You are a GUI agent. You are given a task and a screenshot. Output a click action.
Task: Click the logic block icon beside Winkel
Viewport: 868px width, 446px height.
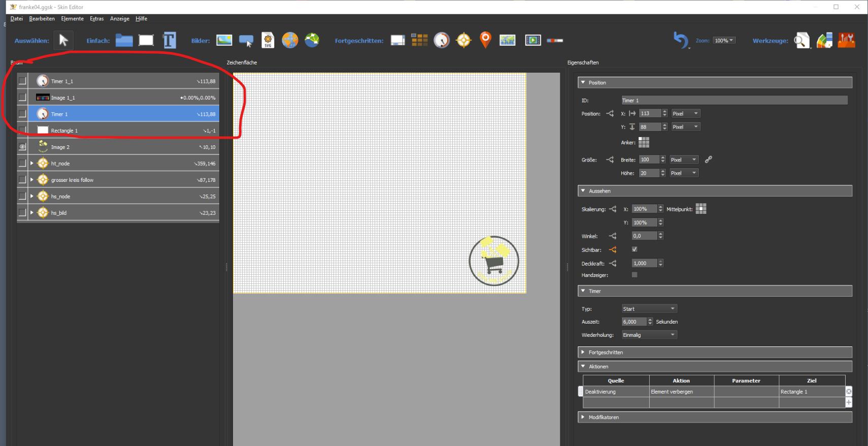[613, 236]
